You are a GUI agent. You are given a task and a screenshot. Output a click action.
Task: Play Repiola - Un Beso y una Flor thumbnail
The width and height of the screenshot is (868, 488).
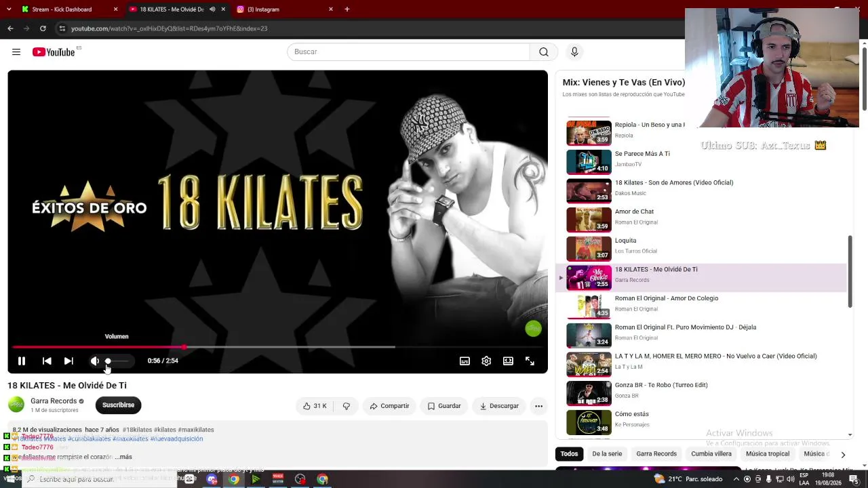pos(589,133)
